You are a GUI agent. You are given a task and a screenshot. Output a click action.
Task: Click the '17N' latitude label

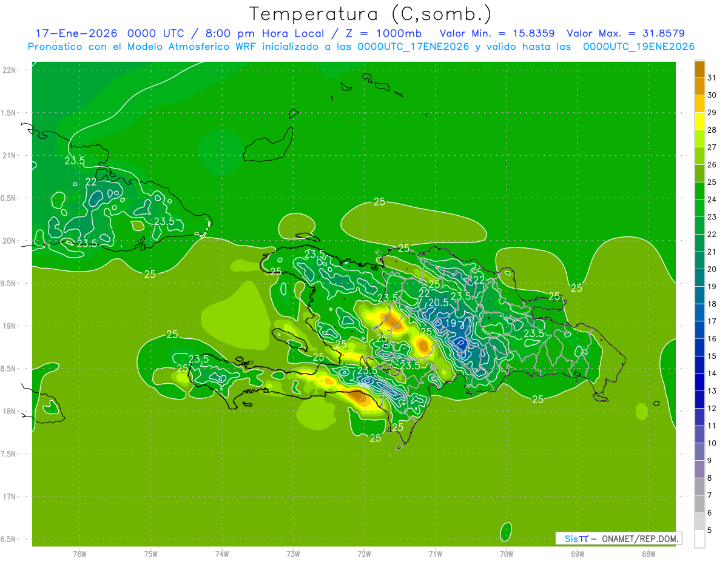coord(9,497)
